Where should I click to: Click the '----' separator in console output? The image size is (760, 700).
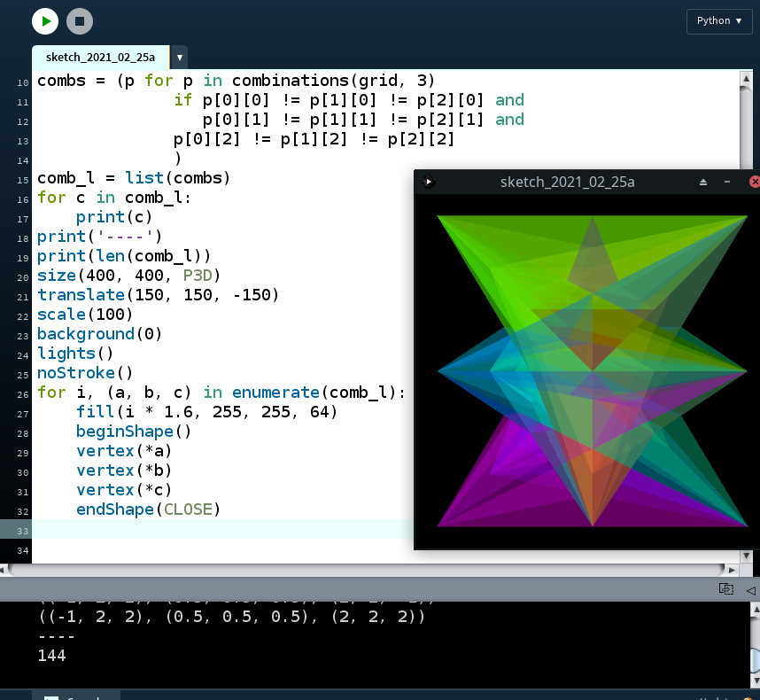(57, 636)
